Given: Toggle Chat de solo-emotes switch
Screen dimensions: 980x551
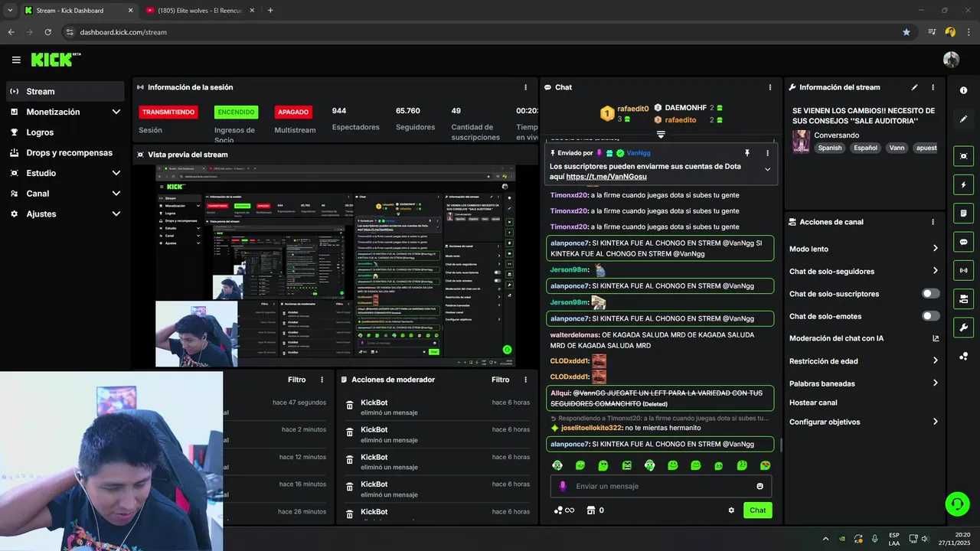Looking at the screenshot, I should (931, 316).
